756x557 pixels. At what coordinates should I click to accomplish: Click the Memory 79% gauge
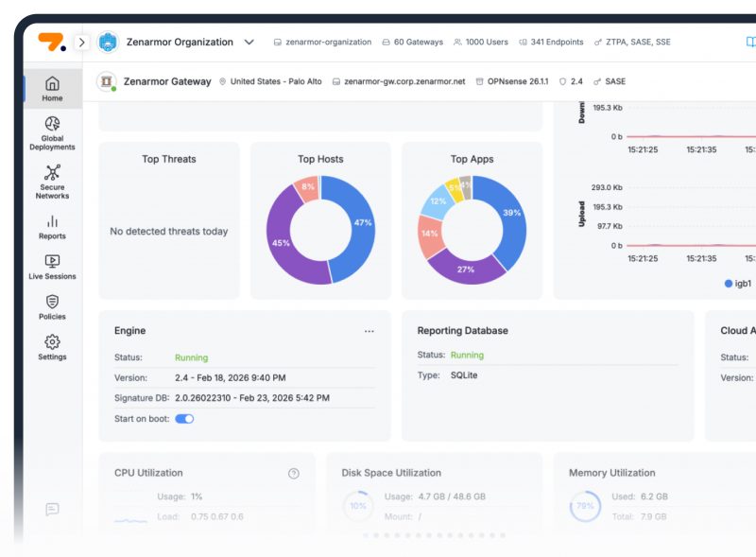click(x=585, y=506)
